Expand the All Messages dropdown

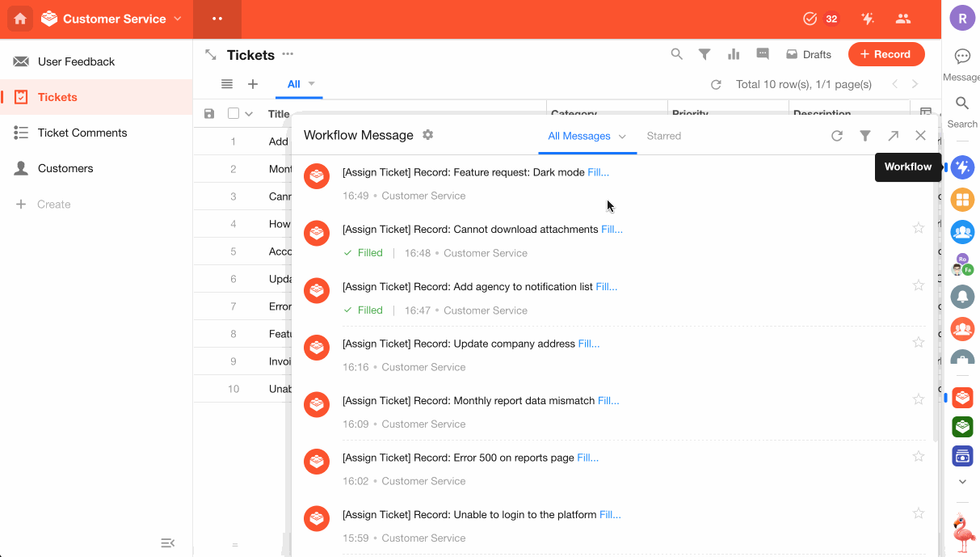point(622,137)
